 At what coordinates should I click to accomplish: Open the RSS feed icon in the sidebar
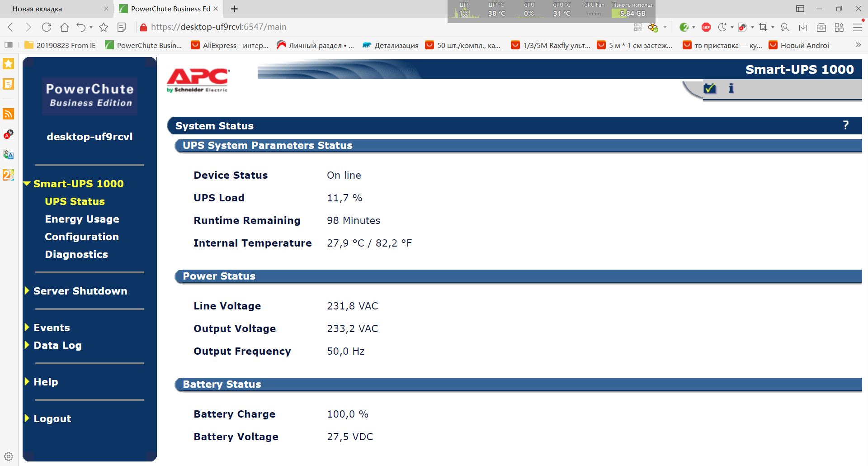click(x=9, y=114)
